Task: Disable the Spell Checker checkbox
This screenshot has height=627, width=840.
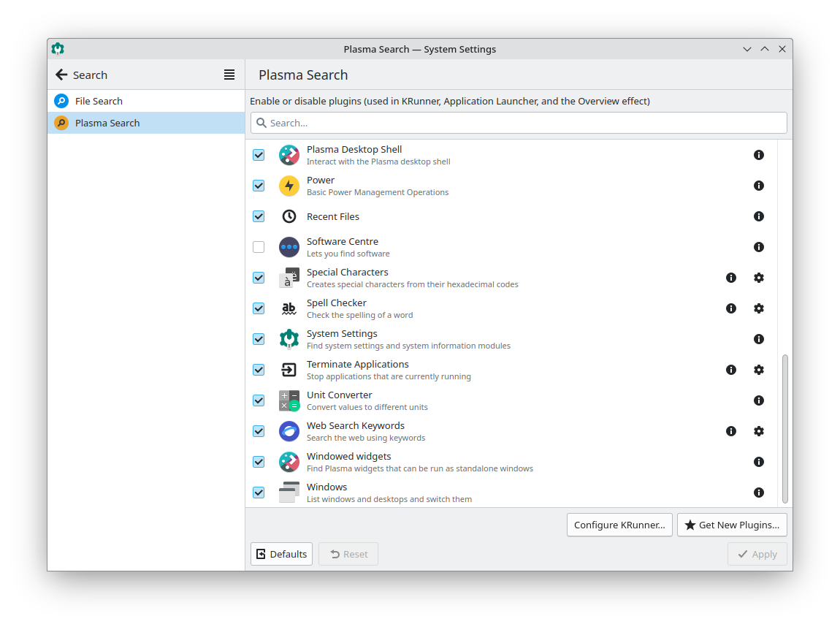Action: point(259,308)
